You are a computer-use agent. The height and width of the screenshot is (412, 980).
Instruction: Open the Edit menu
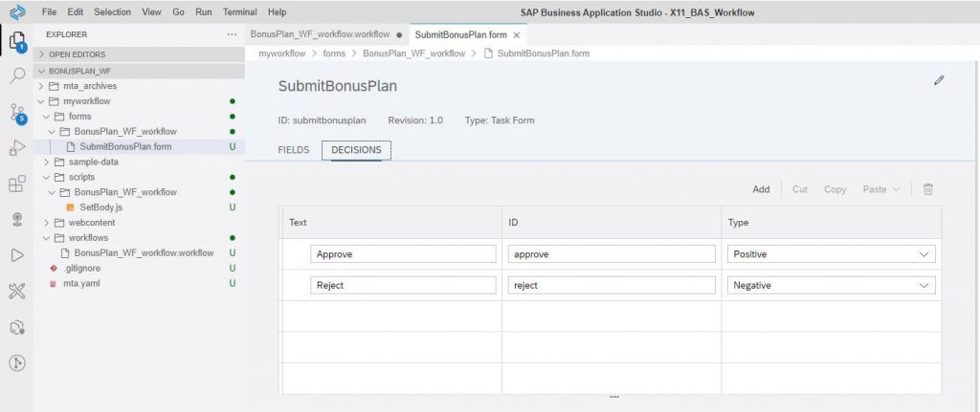75,11
